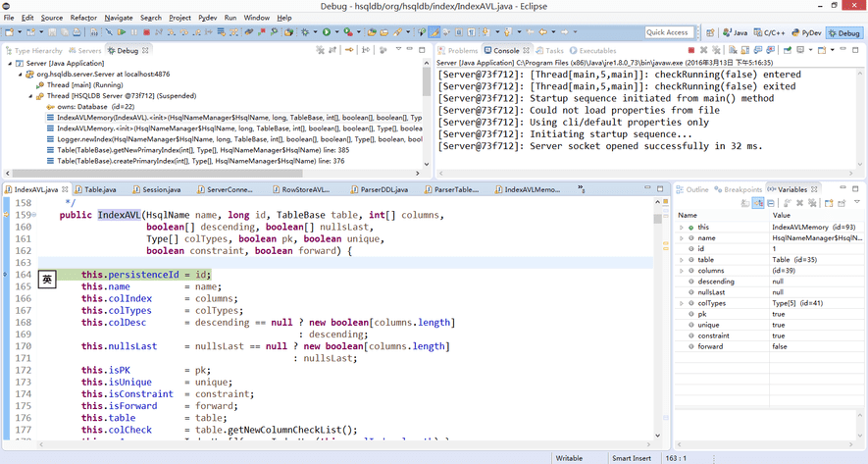
Task: Open the Session.java editor tab
Action: [x=160, y=189]
